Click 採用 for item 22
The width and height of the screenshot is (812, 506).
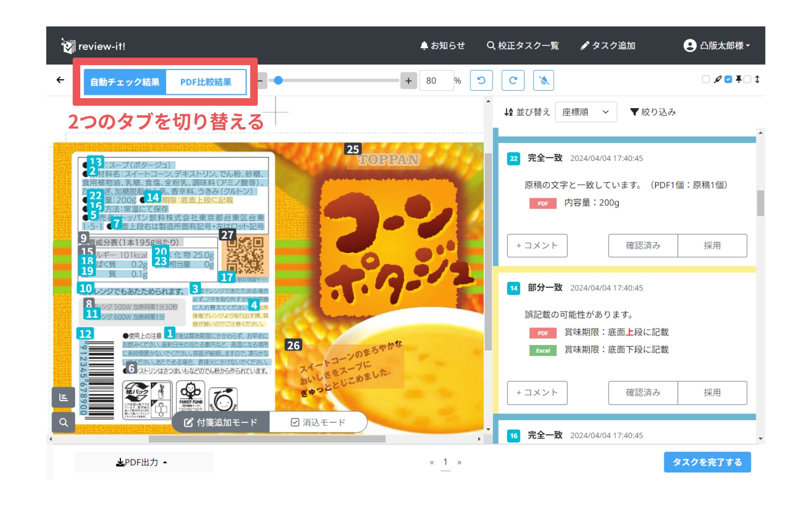coord(712,245)
